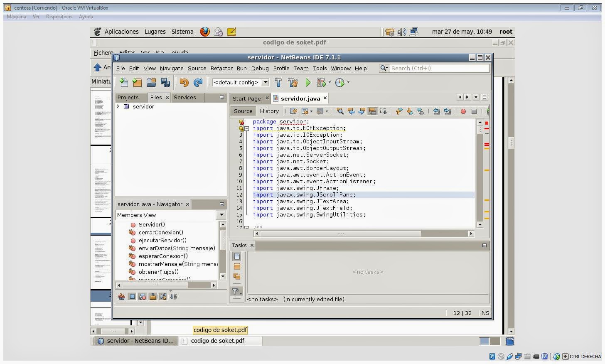Viewport: 605px width, 364px height.
Task: Open the Tasks filter funnel dropdown
Action: 237,291
